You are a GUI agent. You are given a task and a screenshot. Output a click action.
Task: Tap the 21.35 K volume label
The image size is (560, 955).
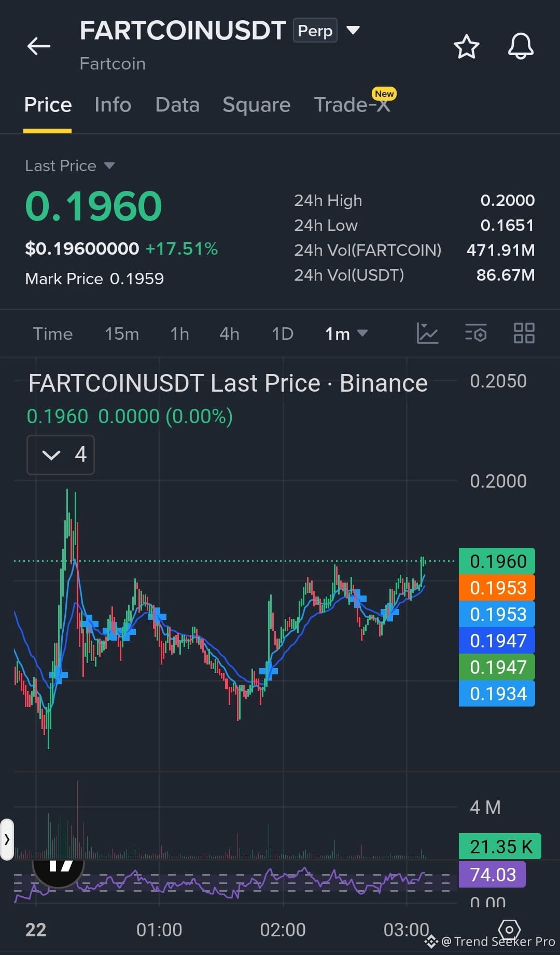(500, 847)
